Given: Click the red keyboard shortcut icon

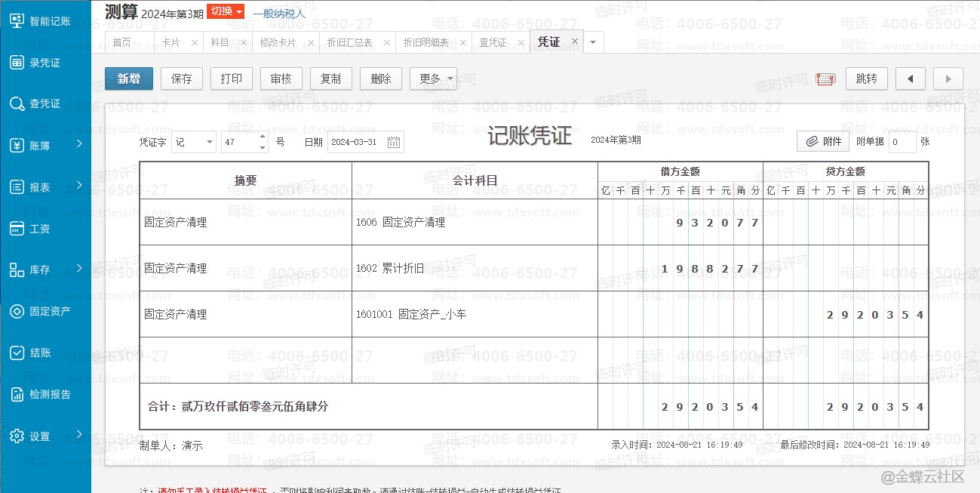Looking at the screenshot, I should (x=825, y=79).
